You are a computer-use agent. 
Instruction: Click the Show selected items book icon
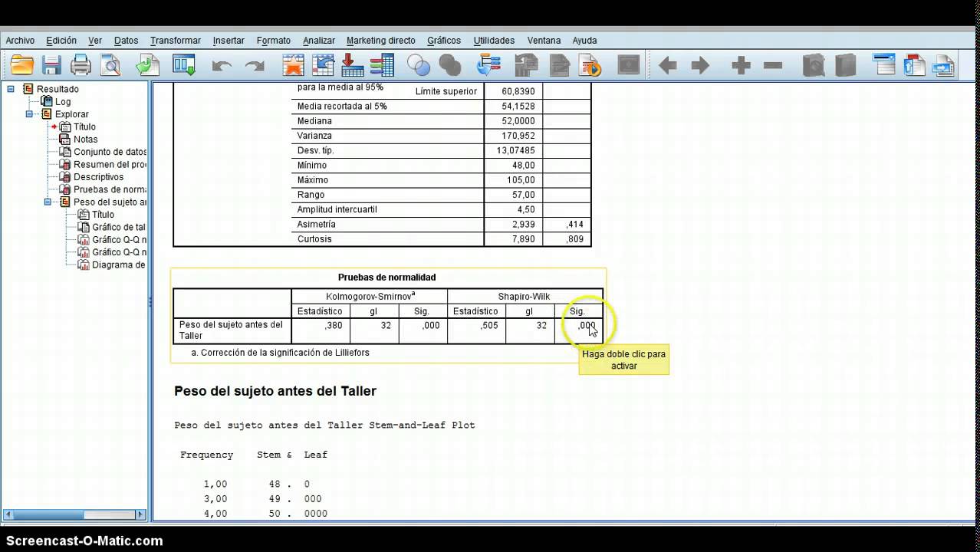click(x=813, y=65)
